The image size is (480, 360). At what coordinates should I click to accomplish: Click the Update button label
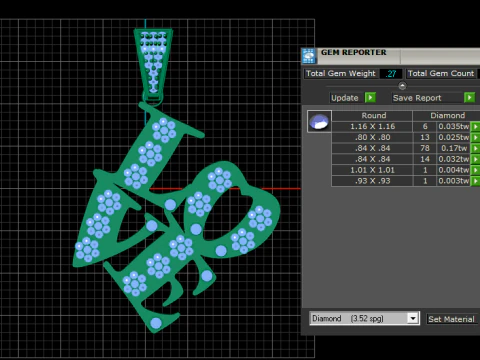click(x=345, y=98)
